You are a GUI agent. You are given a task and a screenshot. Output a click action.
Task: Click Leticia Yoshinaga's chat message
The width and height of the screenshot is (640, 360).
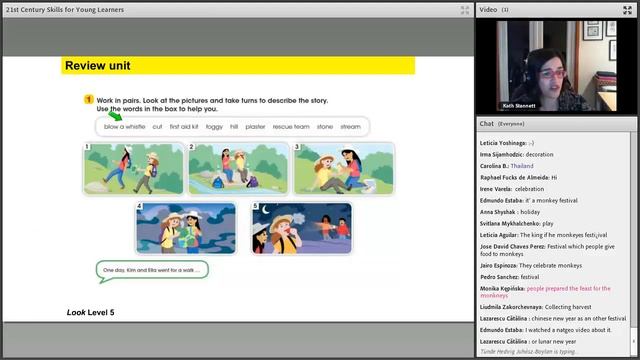[507, 143]
